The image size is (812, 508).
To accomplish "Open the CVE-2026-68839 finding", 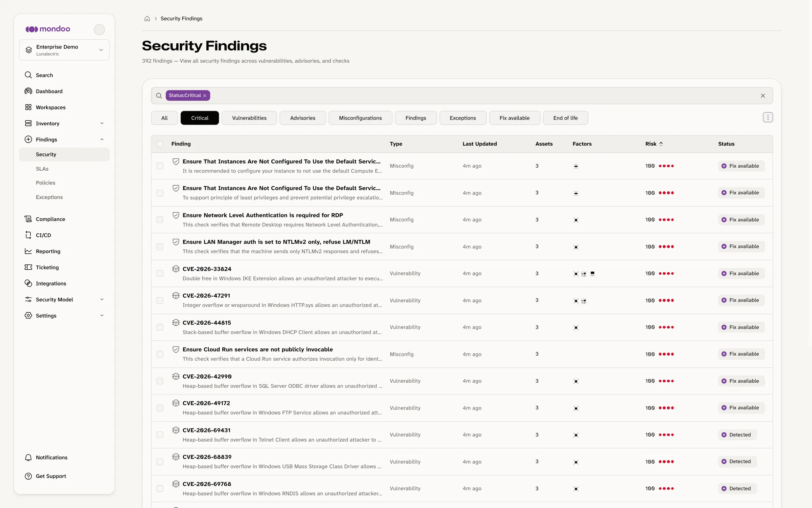I will pos(207,457).
